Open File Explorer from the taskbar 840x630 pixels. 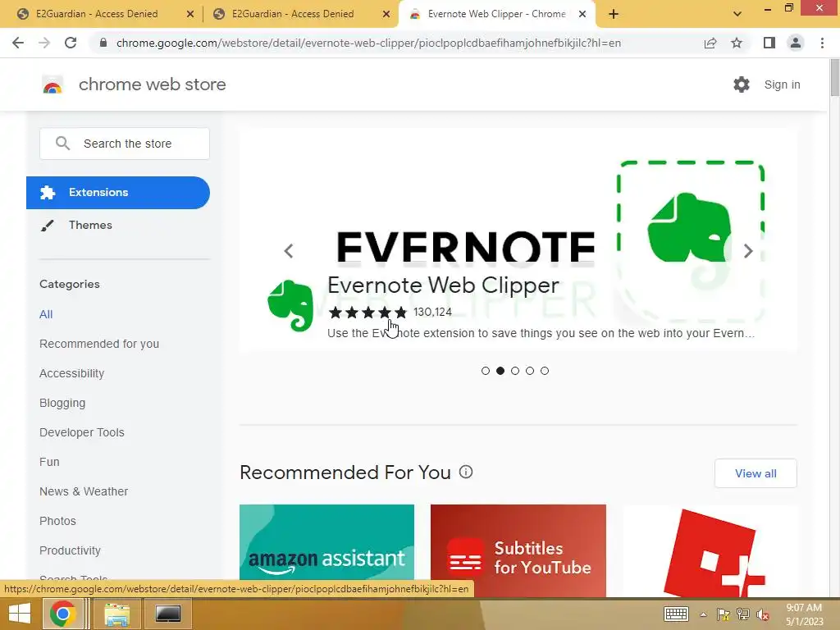pos(116,614)
